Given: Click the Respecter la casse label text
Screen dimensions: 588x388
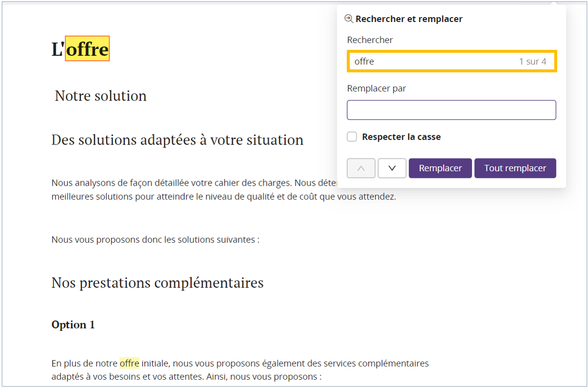Looking at the screenshot, I should click(401, 137).
